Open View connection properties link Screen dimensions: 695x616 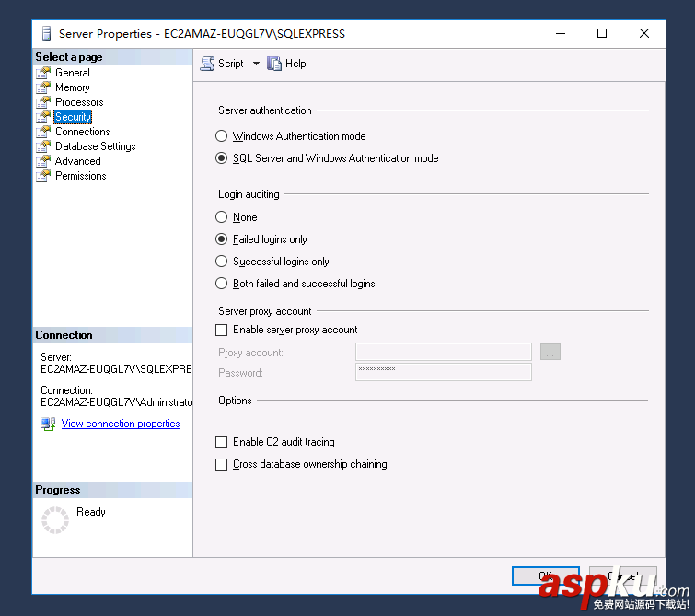[x=120, y=424]
